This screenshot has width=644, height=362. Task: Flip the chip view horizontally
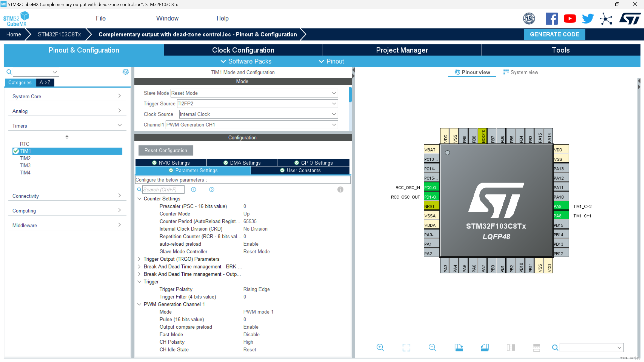pyautogui.click(x=511, y=347)
